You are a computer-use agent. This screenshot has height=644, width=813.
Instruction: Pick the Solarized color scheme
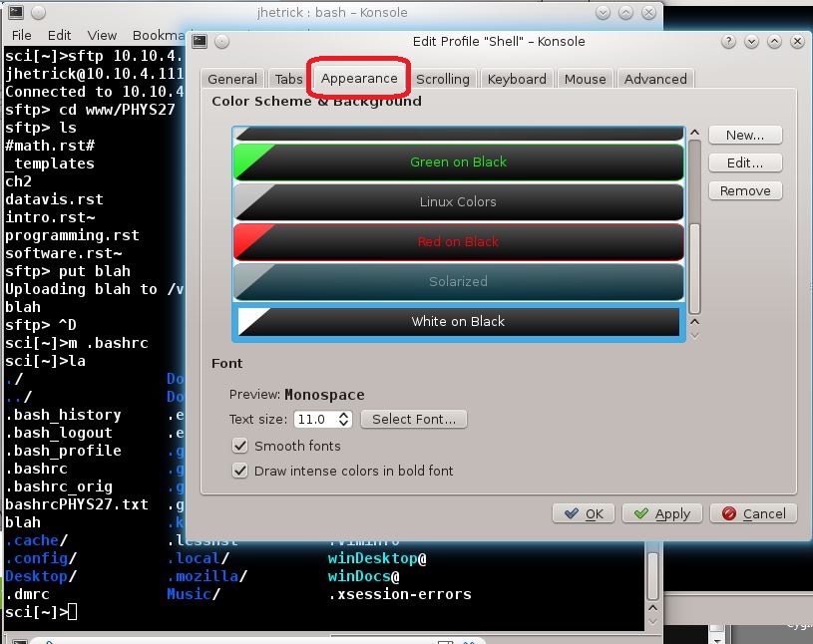(458, 282)
